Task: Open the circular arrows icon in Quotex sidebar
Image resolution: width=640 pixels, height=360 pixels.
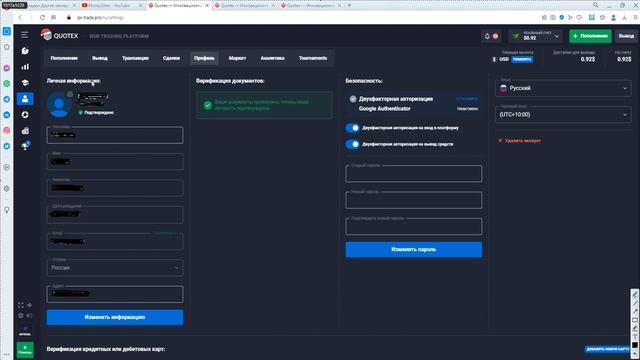Action: tap(25, 115)
